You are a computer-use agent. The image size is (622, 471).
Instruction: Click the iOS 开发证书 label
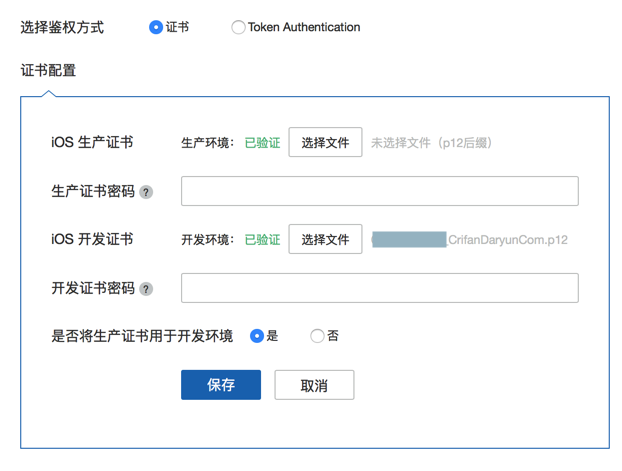[92, 239]
